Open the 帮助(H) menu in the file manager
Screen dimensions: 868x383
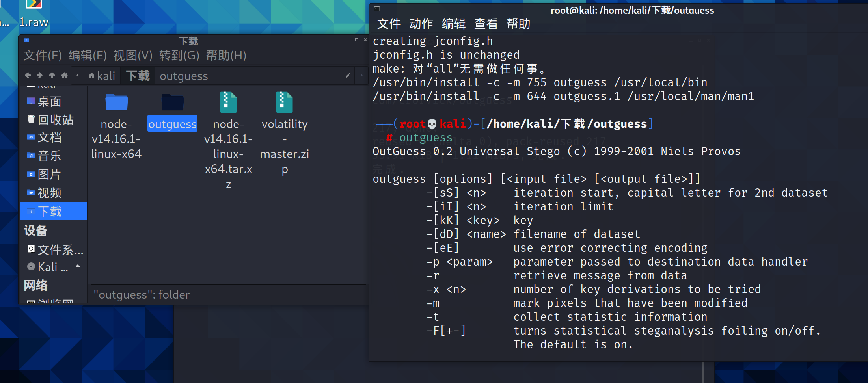[226, 56]
